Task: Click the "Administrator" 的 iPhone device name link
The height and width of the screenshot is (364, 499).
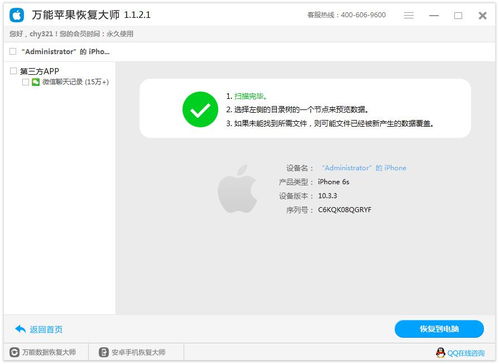Action: (x=364, y=168)
